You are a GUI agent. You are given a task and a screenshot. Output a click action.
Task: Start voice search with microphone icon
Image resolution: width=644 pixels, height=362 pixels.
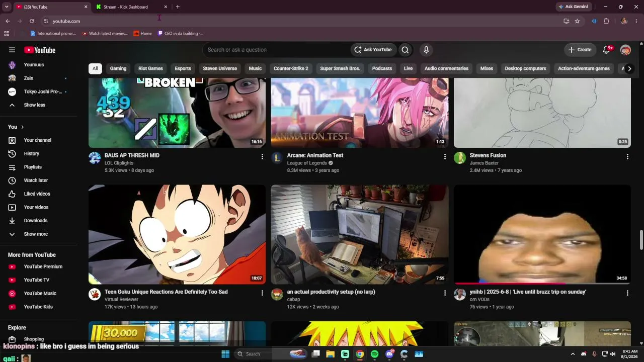click(x=426, y=50)
